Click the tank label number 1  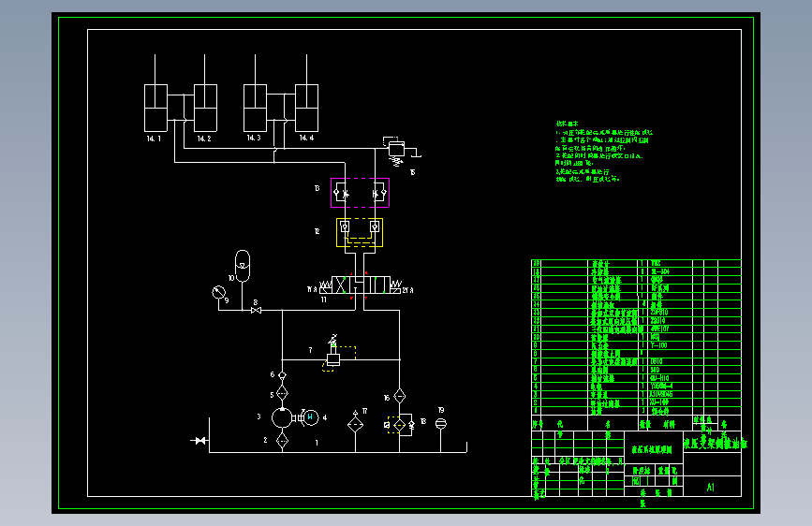pyautogui.click(x=317, y=443)
